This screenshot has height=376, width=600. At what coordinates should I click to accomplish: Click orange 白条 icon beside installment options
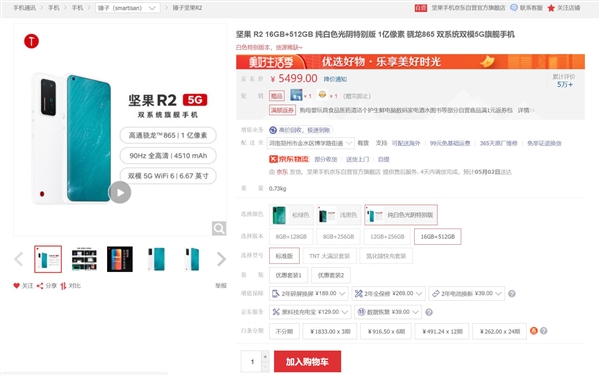click(534, 330)
